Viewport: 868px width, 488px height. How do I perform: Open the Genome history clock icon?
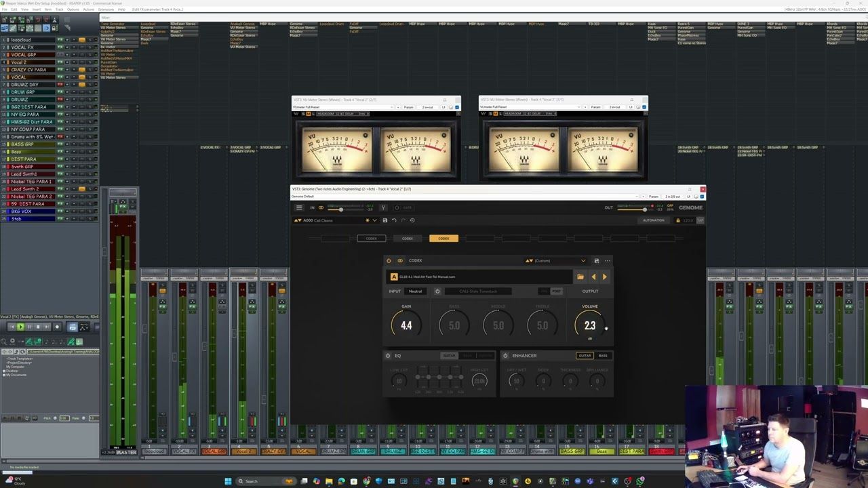point(412,220)
